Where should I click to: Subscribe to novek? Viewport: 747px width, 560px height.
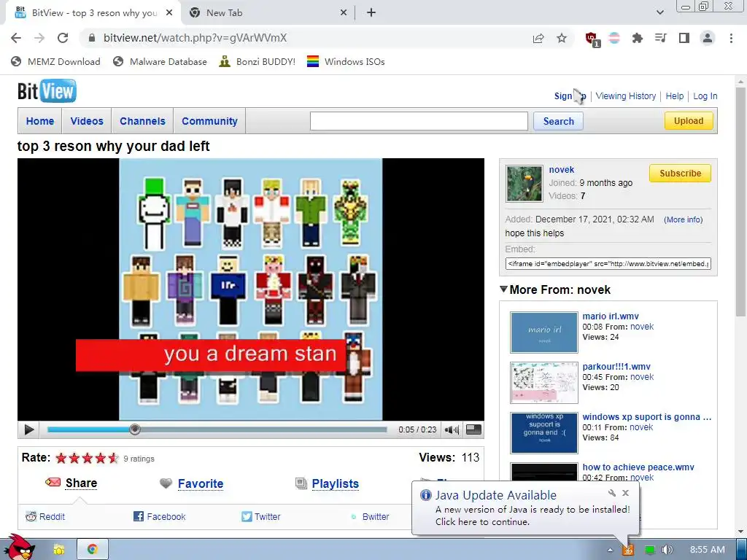click(x=680, y=174)
